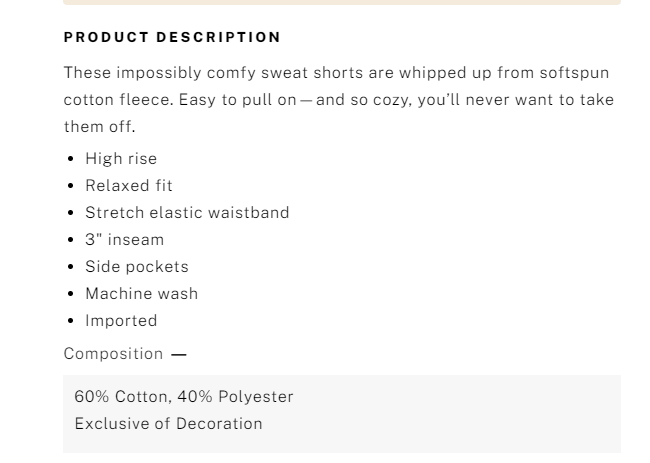Viewport: 650px width, 463px height.
Task: Click the Stretch elastic waistband item
Action: [187, 213]
